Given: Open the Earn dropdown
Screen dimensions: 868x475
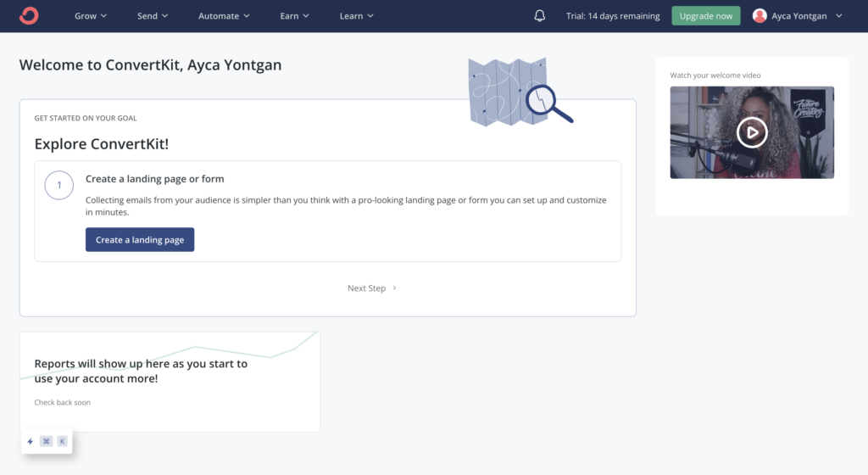Looking at the screenshot, I should 294,16.
